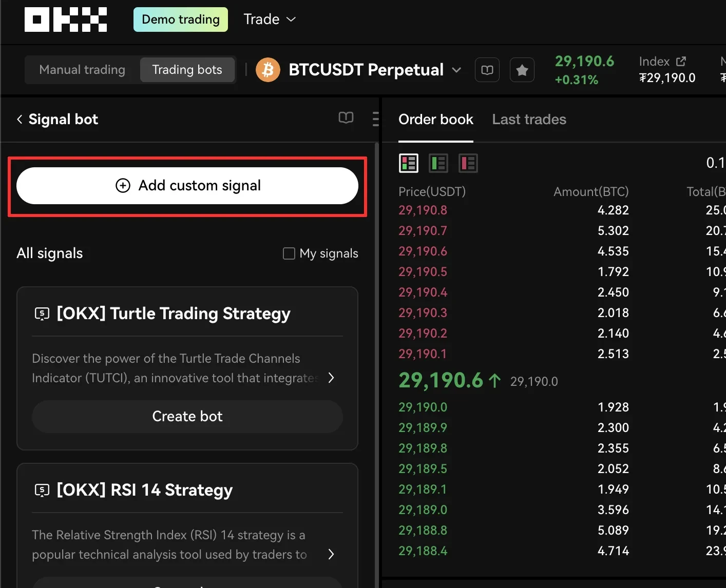Switch order book to sell orders only view

468,163
